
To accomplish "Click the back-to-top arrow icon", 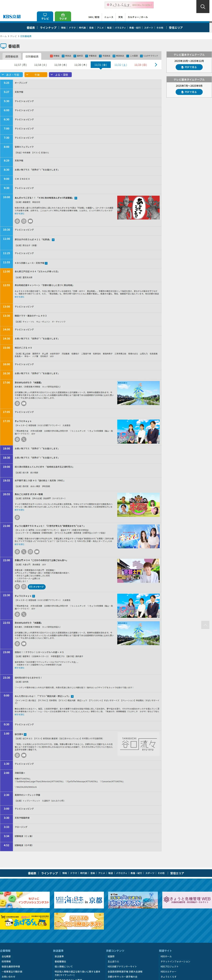I will click(x=205, y=625).
